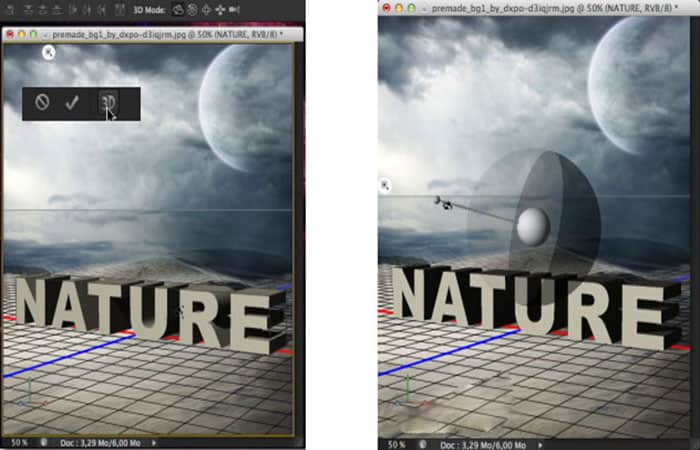
Task: Click status bar icon beside zoom, left window
Action: (x=44, y=443)
